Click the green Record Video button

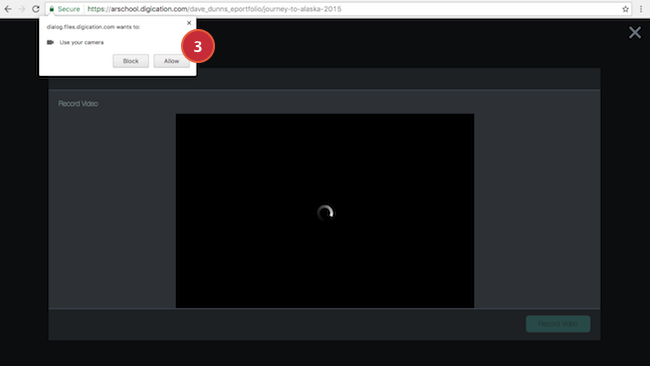pyautogui.click(x=558, y=324)
